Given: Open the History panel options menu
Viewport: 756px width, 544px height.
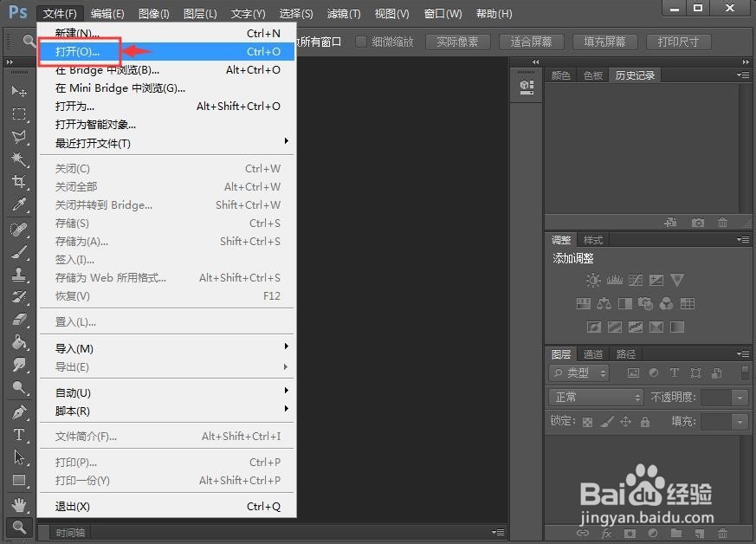Looking at the screenshot, I should pos(743,74).
